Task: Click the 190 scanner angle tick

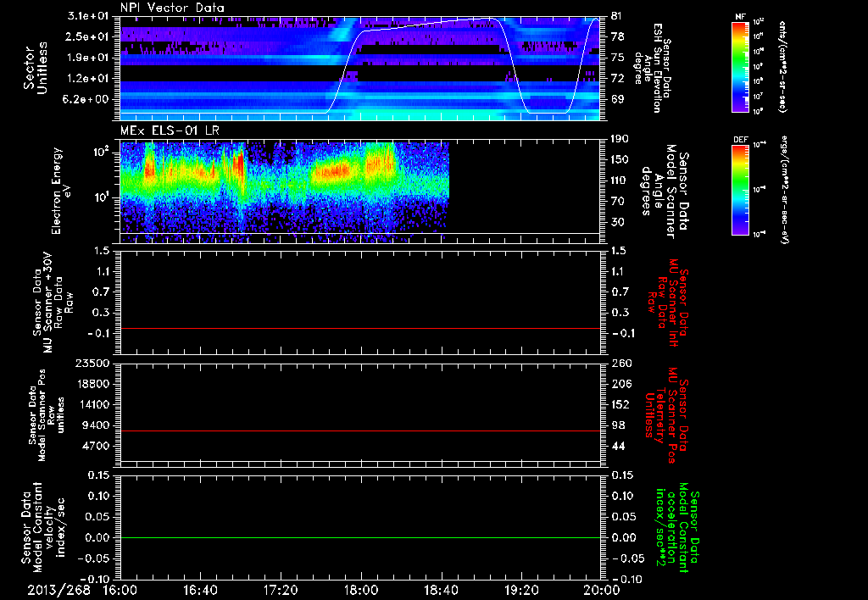Action: [x=620, y=139]
